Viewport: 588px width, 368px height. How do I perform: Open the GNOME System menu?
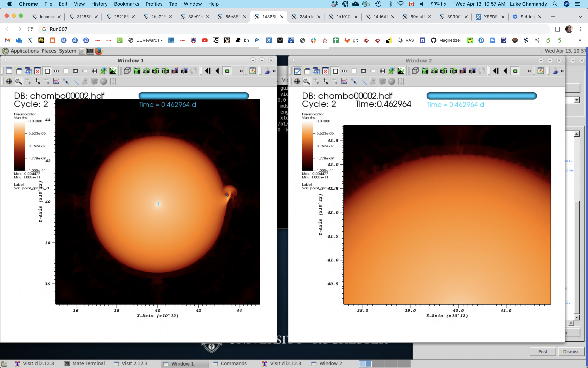pos(68,51)
